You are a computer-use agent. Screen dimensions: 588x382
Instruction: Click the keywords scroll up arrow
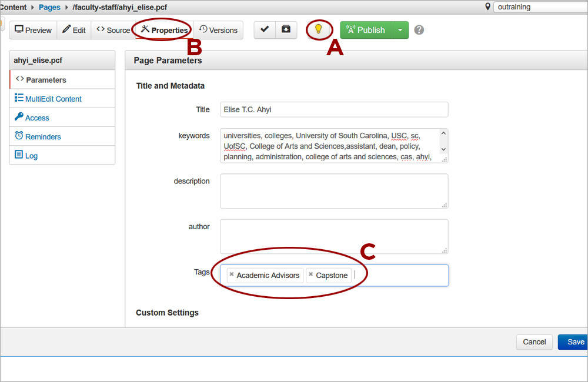(443, 133)
